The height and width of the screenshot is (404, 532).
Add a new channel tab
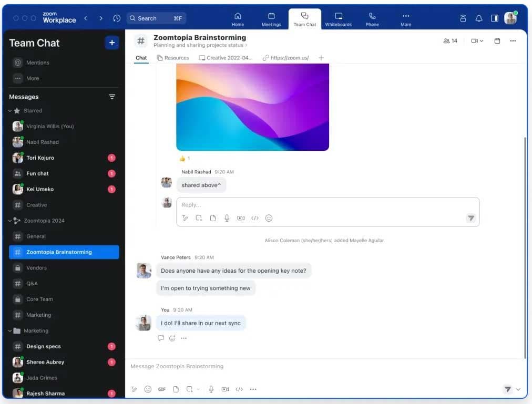tap(321, 58)
